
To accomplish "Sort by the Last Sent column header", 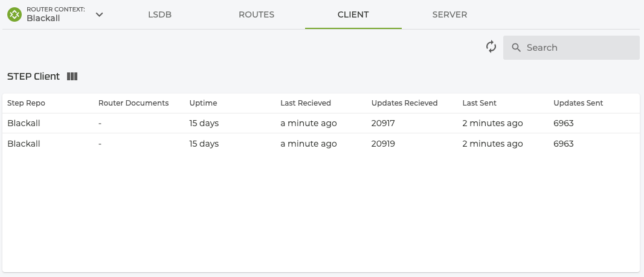I will tap(479, 103).
